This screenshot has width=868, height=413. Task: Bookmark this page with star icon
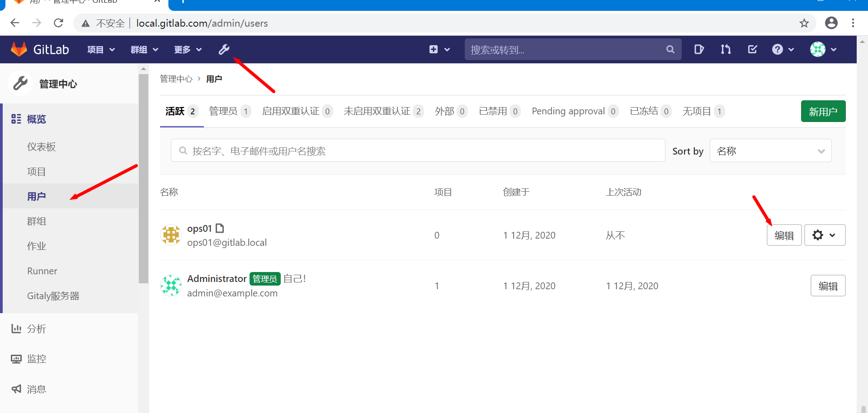[804, 23]
